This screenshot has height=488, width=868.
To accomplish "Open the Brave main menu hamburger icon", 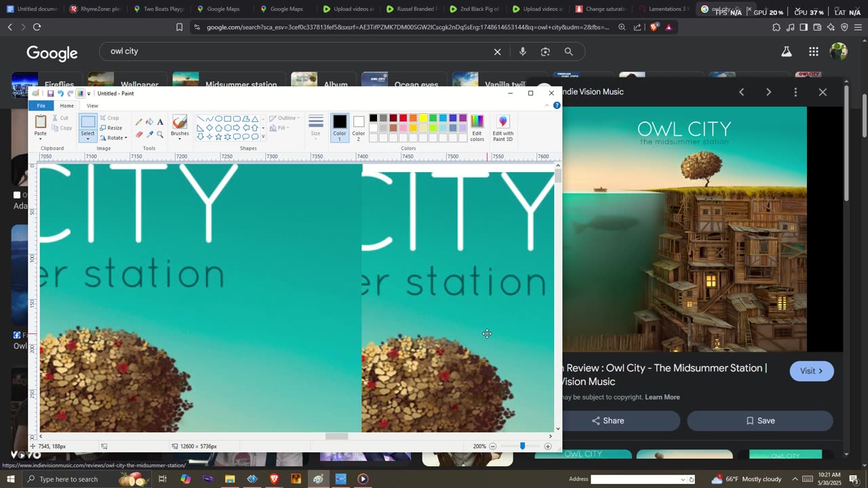I will pyautogui.click(x=858, y=27).
